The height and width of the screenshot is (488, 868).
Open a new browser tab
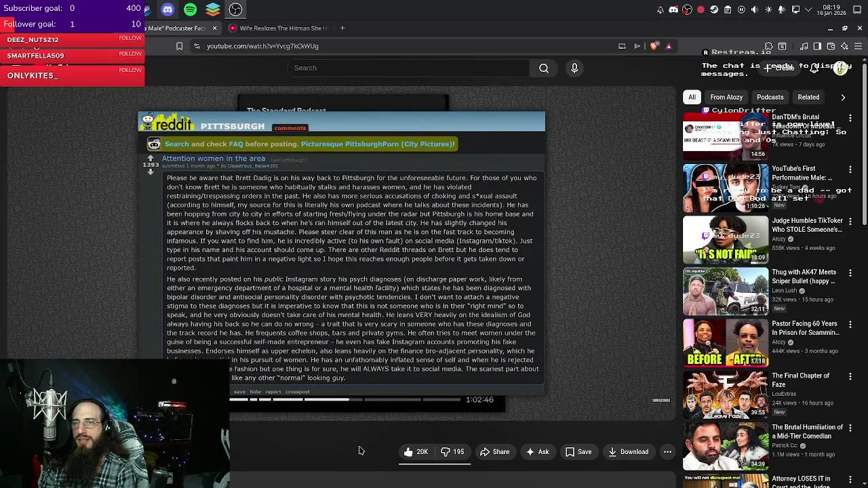342,28
